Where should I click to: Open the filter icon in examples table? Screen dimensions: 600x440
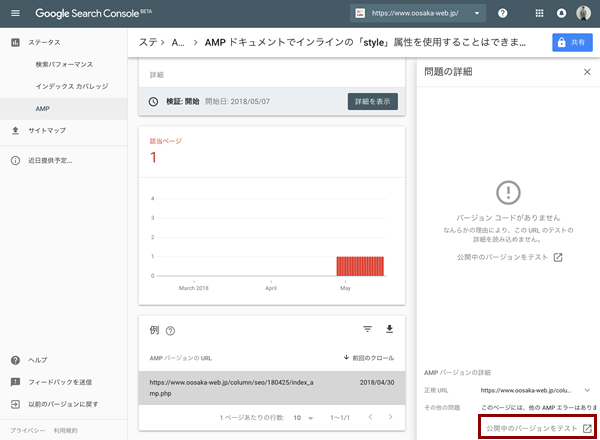pyautogui.click(x=367, y=329)
